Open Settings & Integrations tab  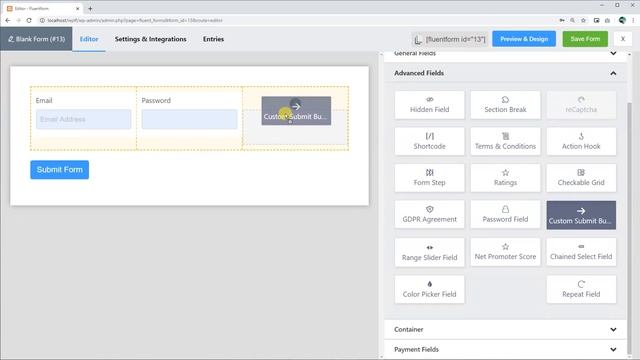(x=150, y=39)
